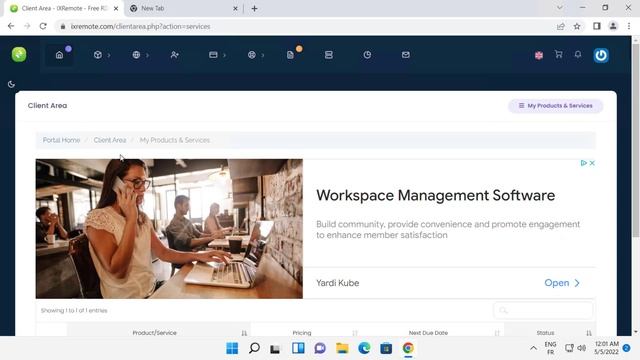Reload the page

[43, 26]
